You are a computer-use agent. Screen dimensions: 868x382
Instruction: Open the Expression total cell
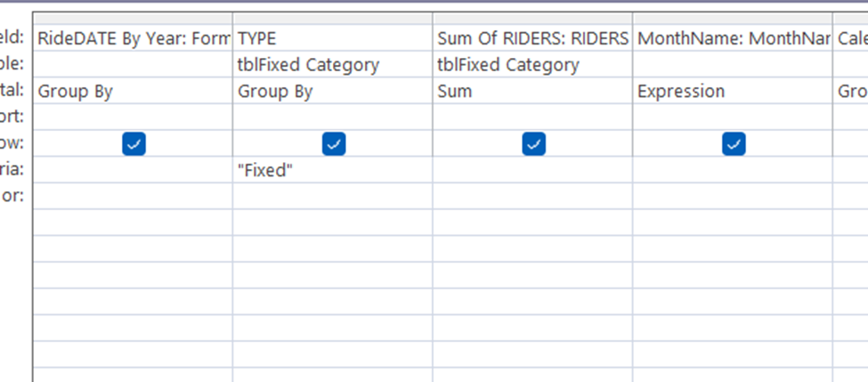click(732, 91)
